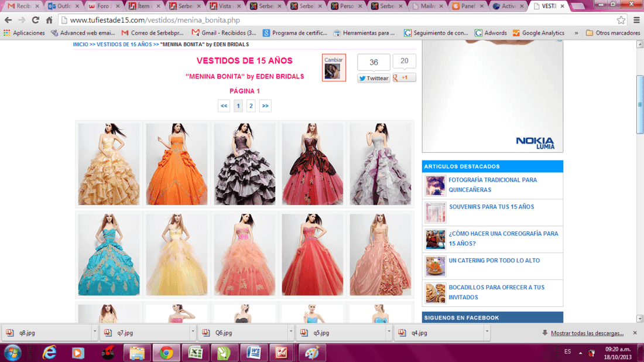644x362 pixels.
Task: Open article Un catering por todo lo alto
Action: pyautogui.click(x=494, y=261)
